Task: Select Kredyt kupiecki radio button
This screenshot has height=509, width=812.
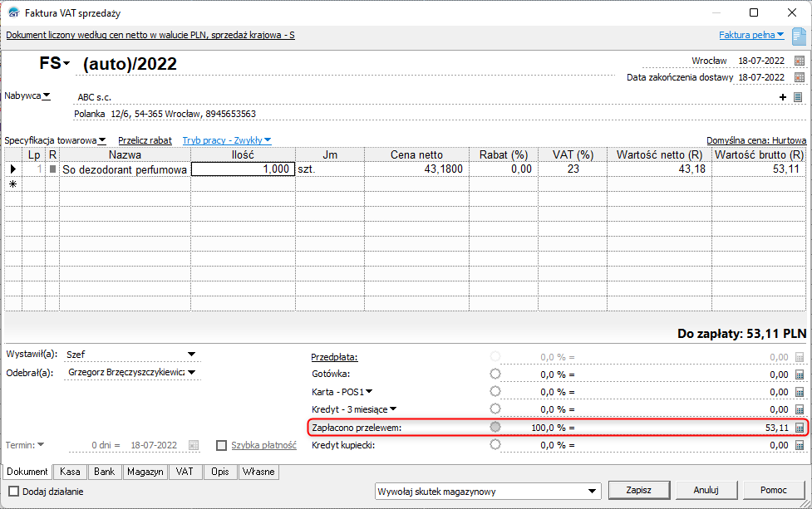Action: coord(495,444)
